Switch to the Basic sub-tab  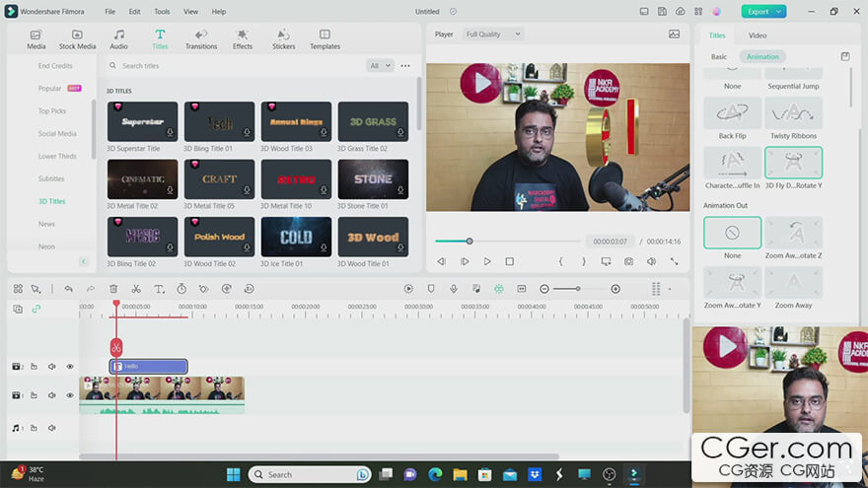718,56
